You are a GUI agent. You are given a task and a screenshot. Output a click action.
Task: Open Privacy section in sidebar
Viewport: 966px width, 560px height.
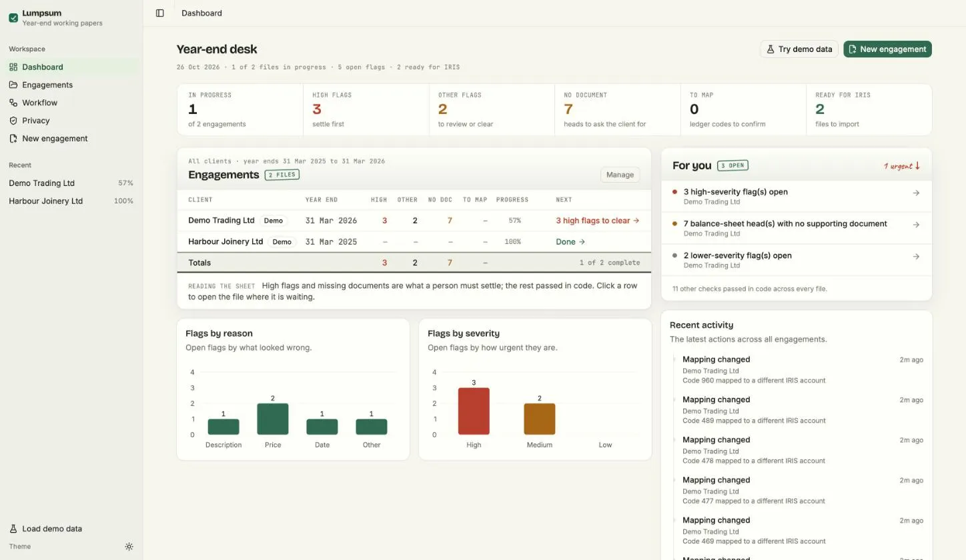tap(71, 121)
